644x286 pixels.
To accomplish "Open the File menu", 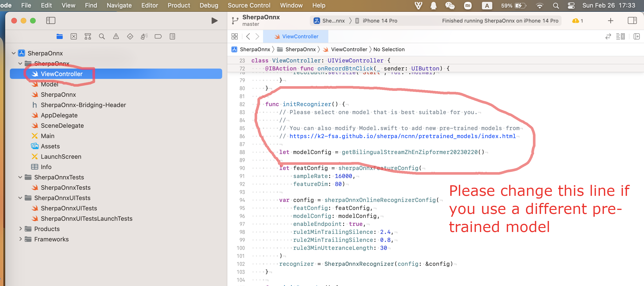I will (26, 5).
